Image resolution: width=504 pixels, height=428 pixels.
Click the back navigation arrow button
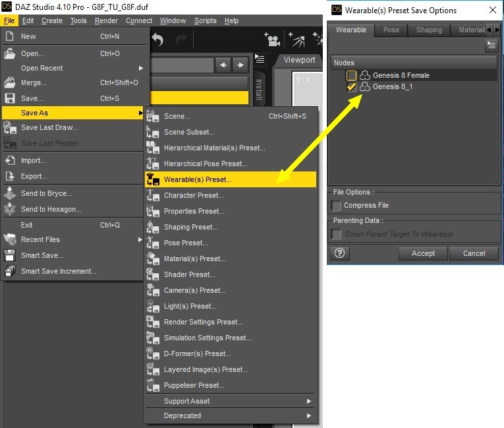[x=223, y=65]
